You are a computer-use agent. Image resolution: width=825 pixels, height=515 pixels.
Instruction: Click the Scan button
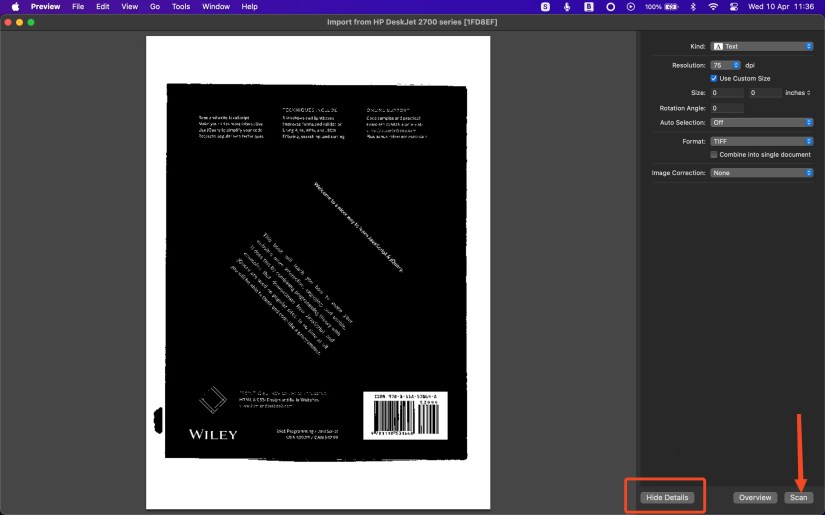[798, 497]
